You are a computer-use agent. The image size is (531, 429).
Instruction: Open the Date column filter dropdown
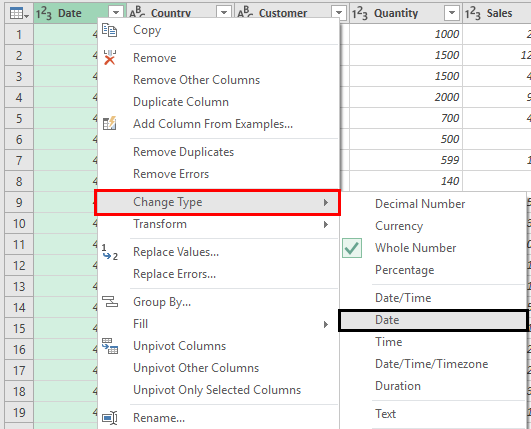pyautogui.click(x=116, y=13)
